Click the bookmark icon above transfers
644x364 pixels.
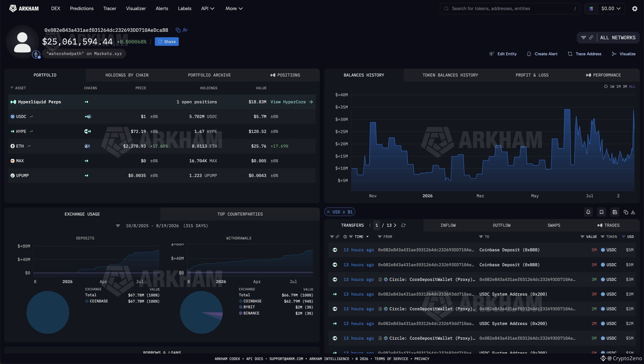[602, 212]
